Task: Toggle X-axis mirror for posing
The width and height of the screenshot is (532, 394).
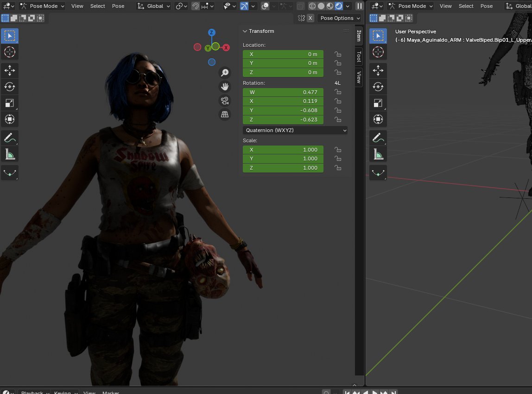Action: [x=310, y=19]
